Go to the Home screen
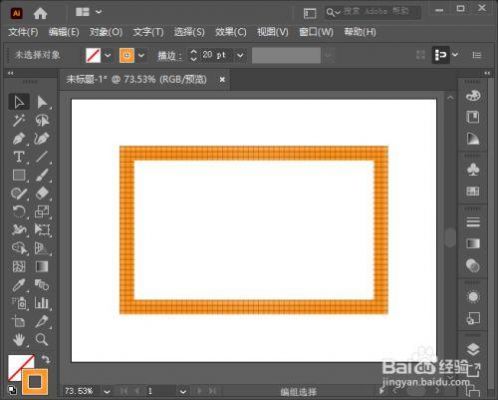498x400 pixels. [40, 13]
